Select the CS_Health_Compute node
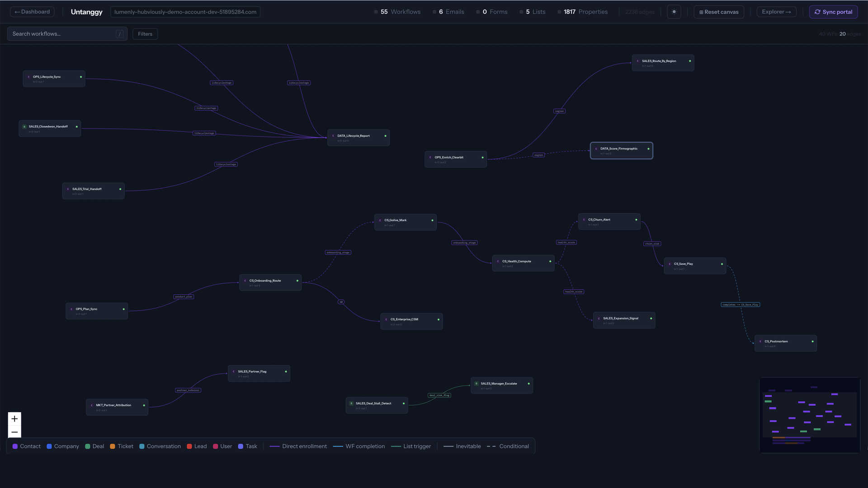The height and width of the screenshot is (488, 868). pyautogui.click(x=523, y=263)
